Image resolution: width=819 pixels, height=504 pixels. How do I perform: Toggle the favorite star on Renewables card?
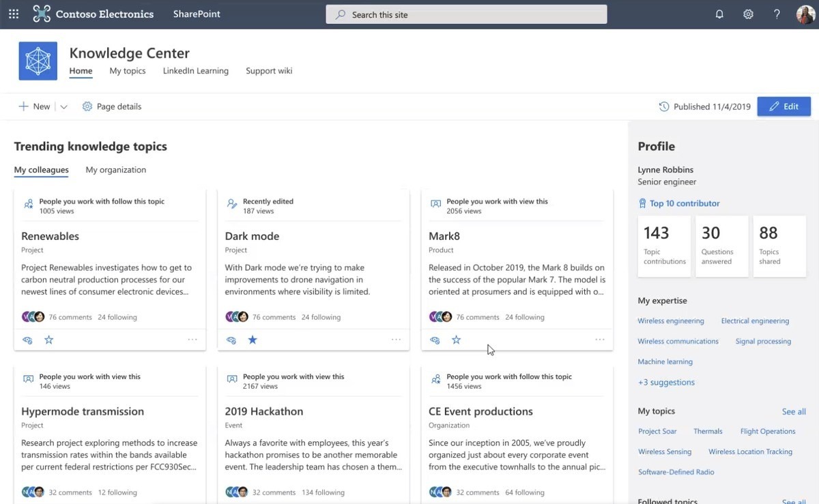(x=49, y=340)
